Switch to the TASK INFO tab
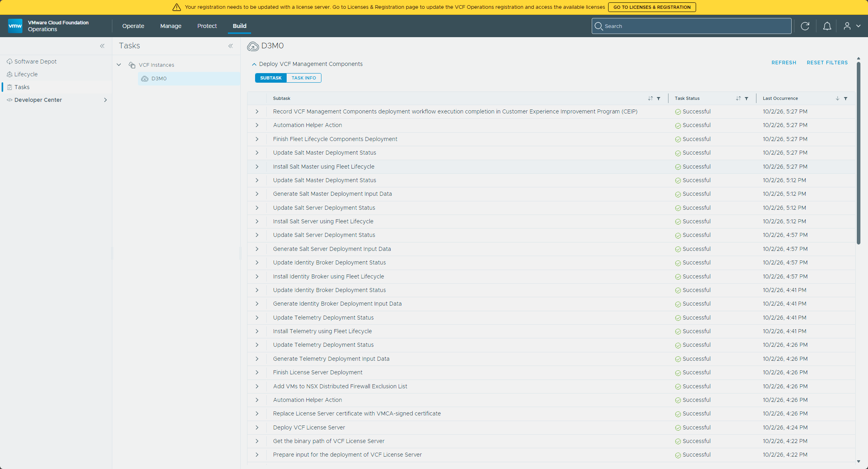 coord(304,78)
